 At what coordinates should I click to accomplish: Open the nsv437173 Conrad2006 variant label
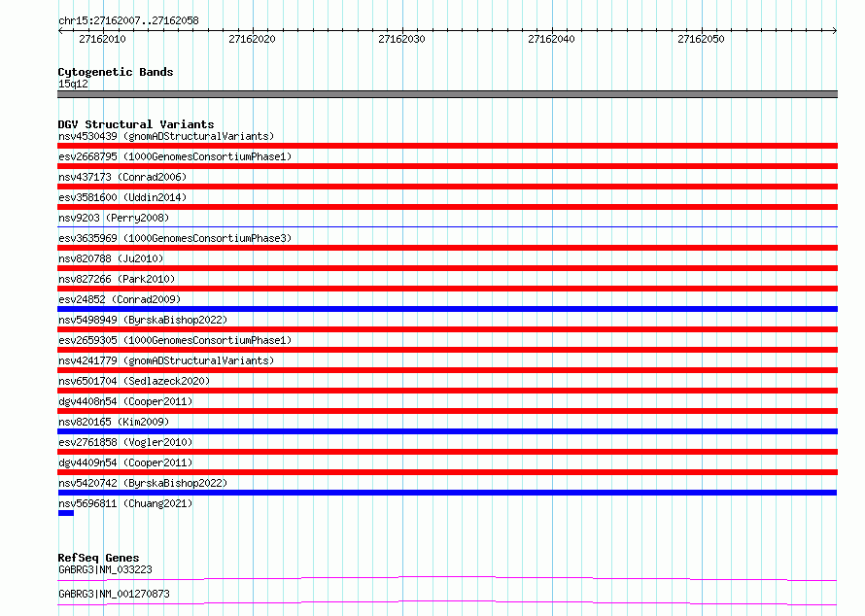122,177
